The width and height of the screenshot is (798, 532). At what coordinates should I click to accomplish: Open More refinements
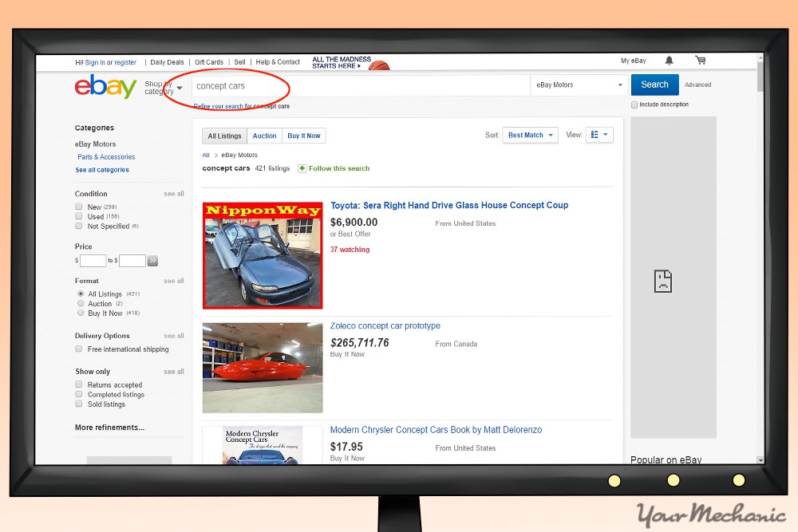(x=109, y=428)
